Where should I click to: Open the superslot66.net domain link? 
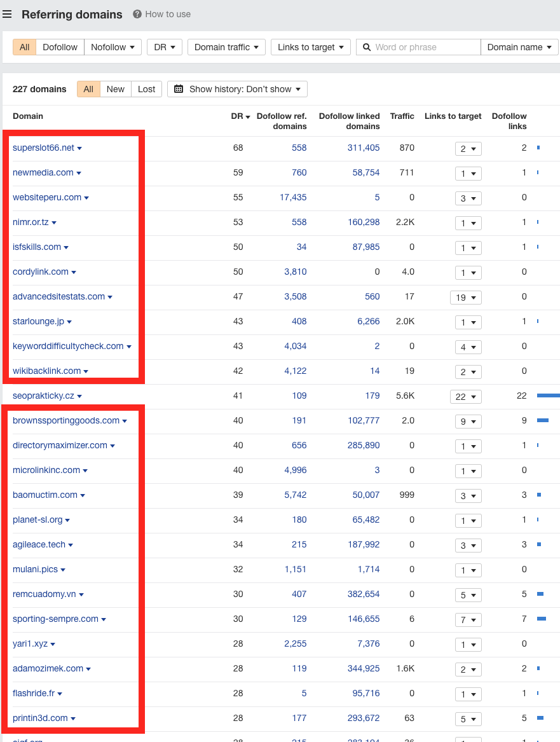click(x=43, y=148)
